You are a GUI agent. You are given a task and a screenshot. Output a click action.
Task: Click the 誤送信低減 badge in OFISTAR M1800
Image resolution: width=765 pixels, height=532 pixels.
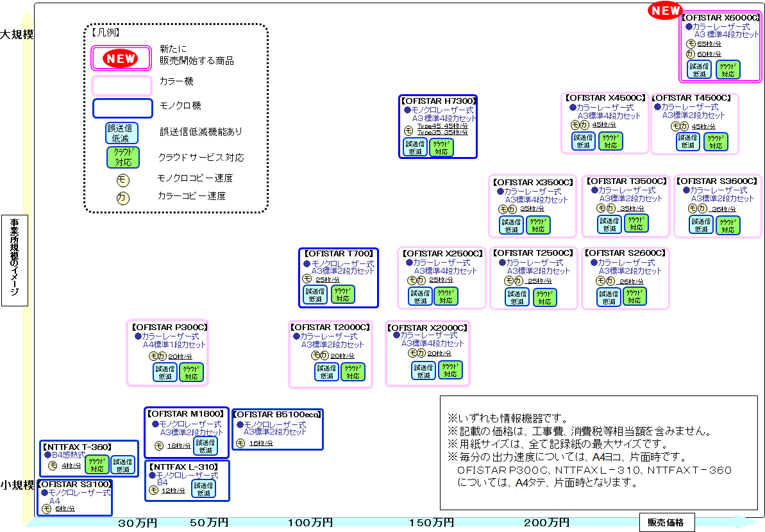205,446
